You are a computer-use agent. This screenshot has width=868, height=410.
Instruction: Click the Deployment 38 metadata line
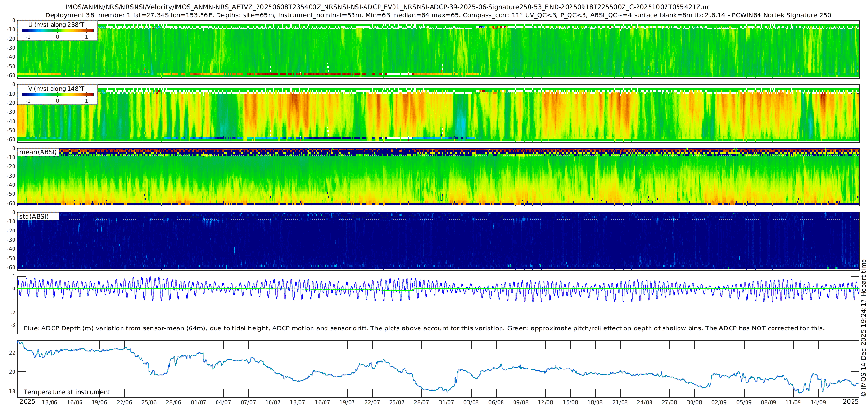pos(438,15)
